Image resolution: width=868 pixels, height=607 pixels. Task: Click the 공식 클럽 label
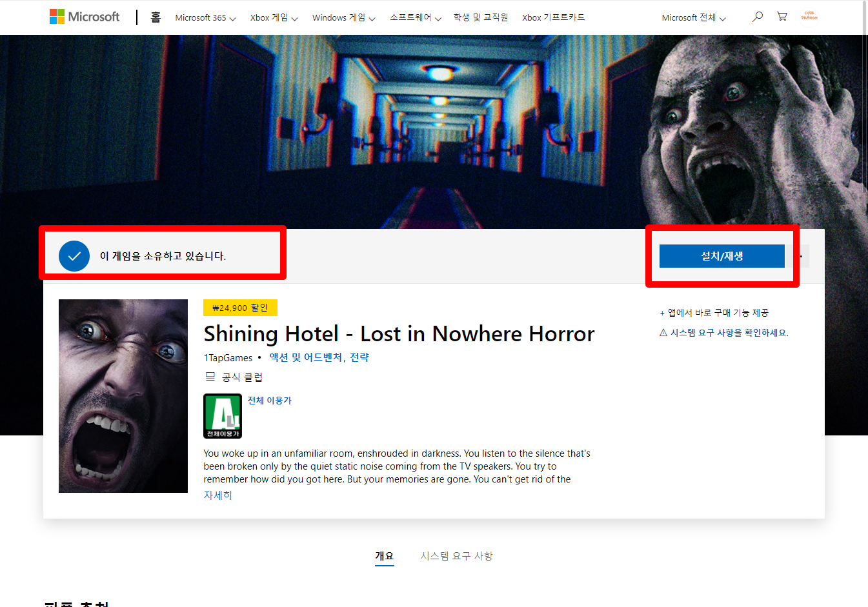click(242, 377)
